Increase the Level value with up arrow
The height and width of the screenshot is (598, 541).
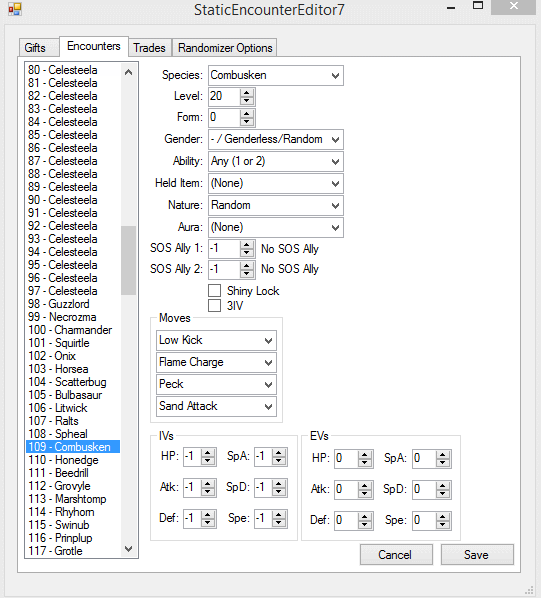pyautogui.click(x=247, y=93)
